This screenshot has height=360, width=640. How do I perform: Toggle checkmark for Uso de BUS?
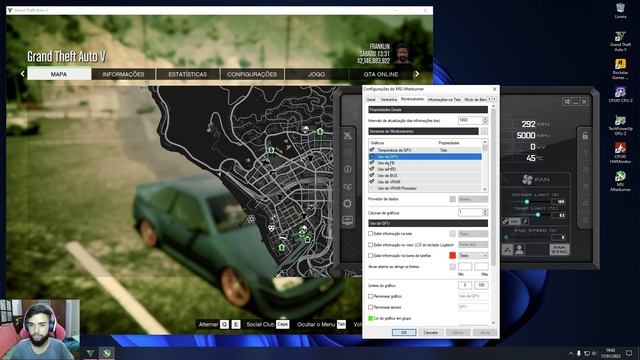pyautogui.click(x=372, y=175)
